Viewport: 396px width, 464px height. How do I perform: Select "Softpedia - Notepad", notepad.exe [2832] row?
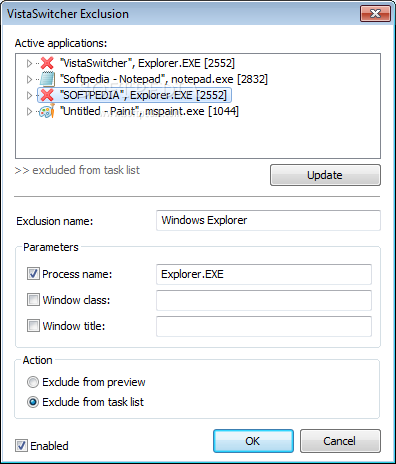point(164,79)
